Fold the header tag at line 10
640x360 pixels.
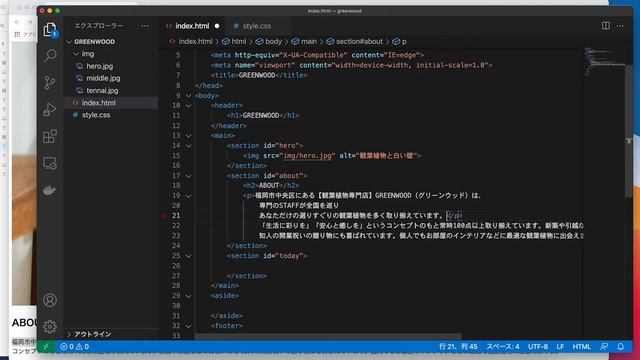point(189,105)
